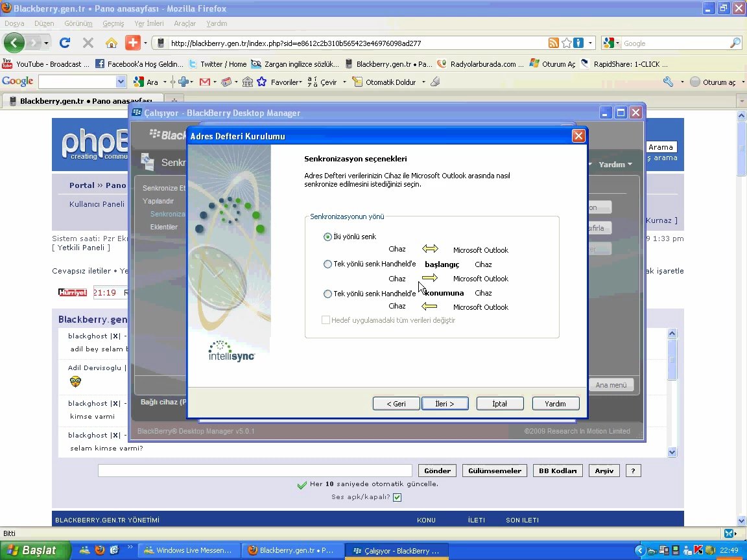Click Firefox icon in quick launch
The height and width of the screenshot is (560, 747).
(100, 550)
